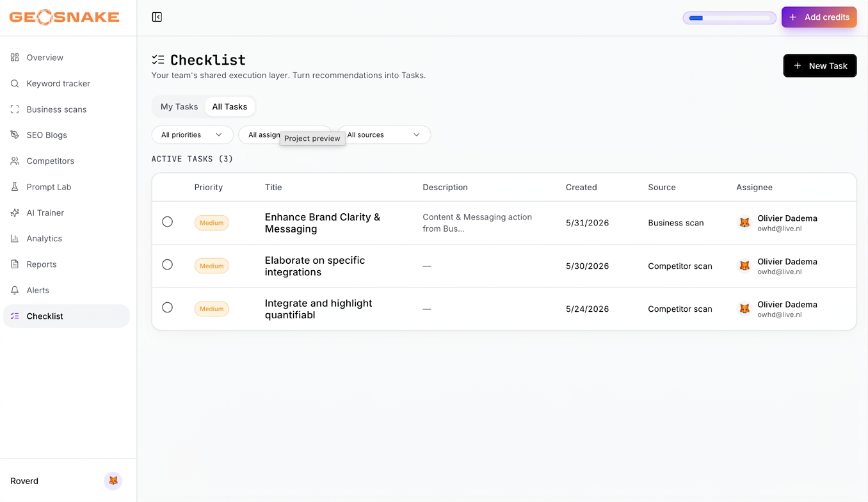Switch to the My Tasks tab
This screenshot has height=502, width=868.
(179, 107)
